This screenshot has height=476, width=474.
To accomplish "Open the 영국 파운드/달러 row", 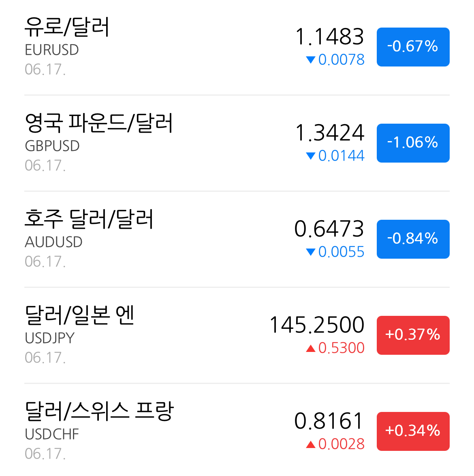I will click(237, 143).
